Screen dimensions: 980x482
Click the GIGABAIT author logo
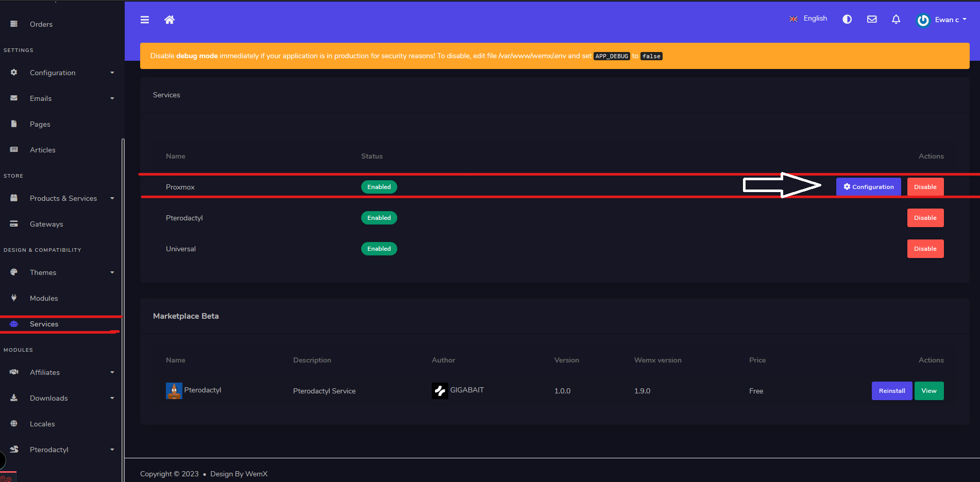pyautogui.click(x=440, y=391)
